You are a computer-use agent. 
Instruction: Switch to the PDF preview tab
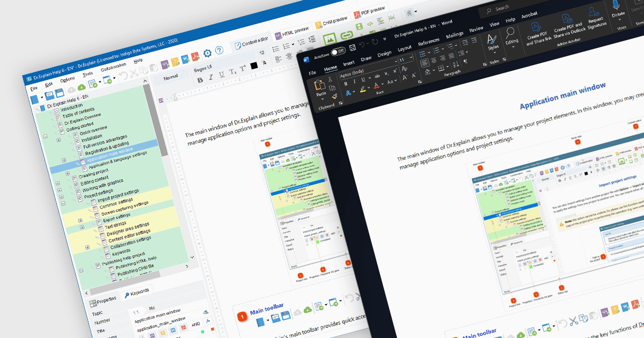(369, 11)
